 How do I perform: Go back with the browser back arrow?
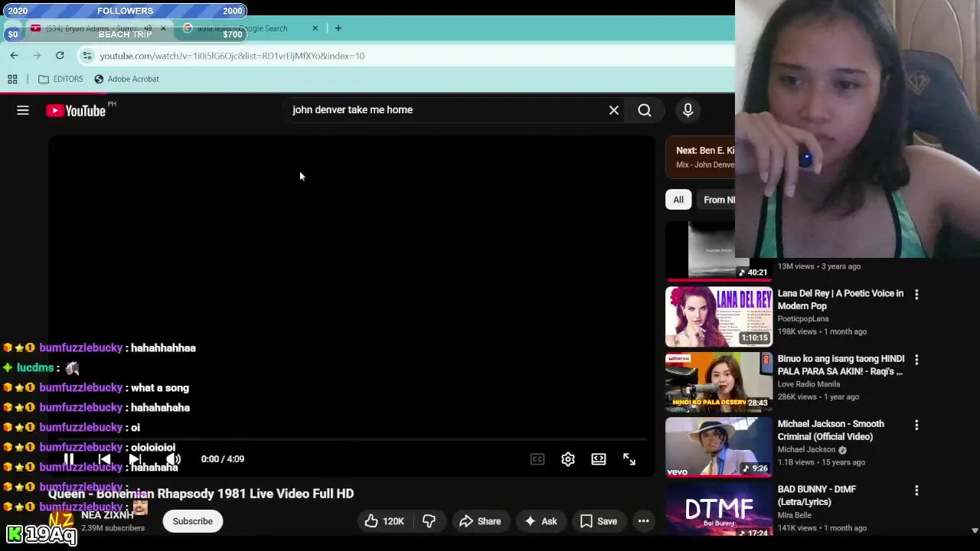[x=14, y=55]
